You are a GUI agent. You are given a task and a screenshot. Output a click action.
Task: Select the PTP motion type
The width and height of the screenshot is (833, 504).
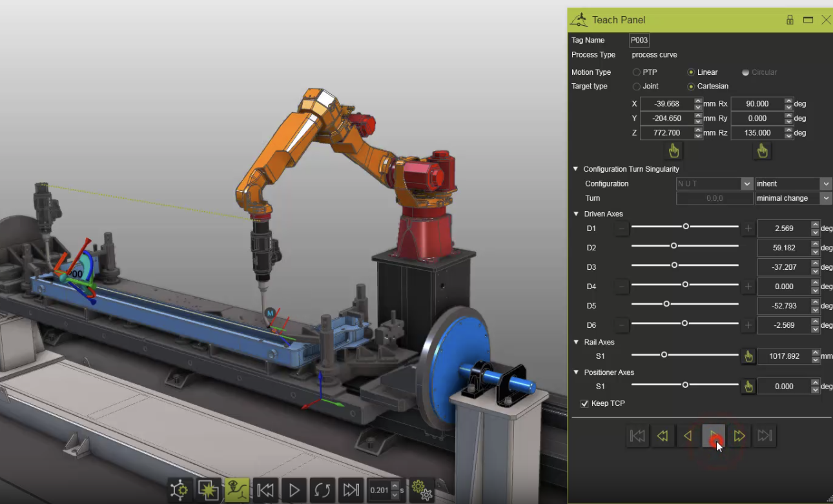(x=637, y=72)
